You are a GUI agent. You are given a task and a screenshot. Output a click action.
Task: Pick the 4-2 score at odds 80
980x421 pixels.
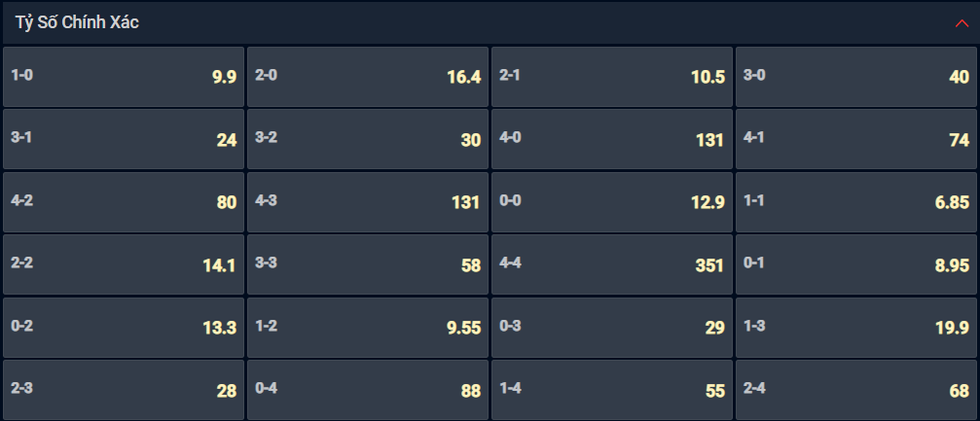tap(124, 202)
